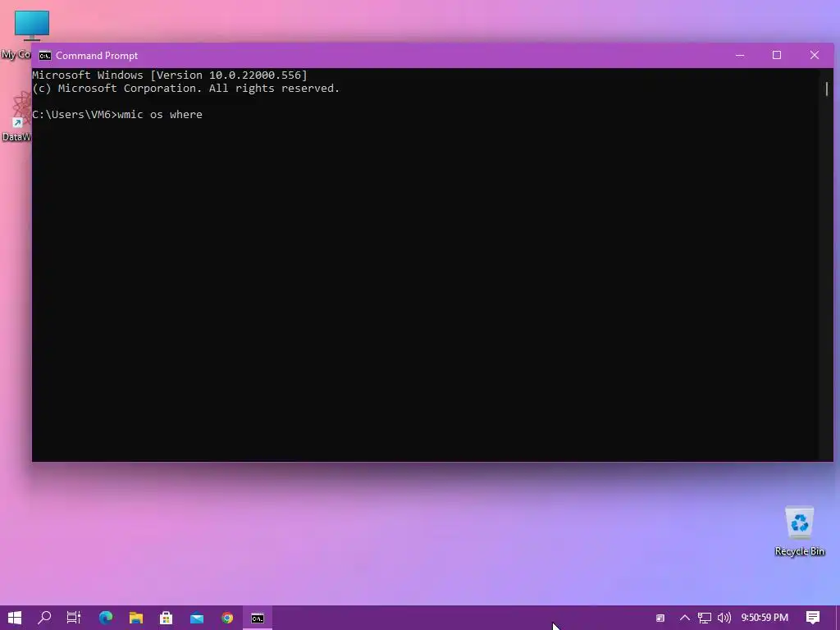Screen dimensions: 840x630
Task: Open the Windows Start menu
Action: pos(15,618)
